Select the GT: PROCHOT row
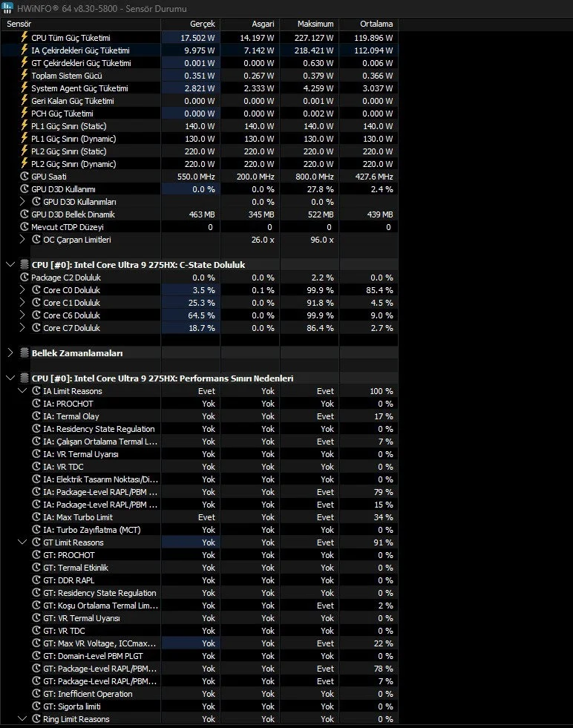Screen dimensions: 573x728 point(200,555)
